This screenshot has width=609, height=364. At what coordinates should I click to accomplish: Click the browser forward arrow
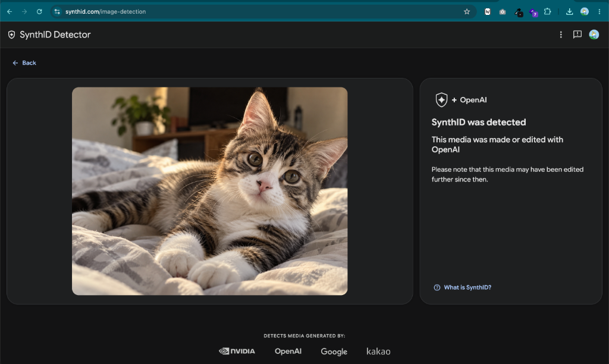point(24,12)
